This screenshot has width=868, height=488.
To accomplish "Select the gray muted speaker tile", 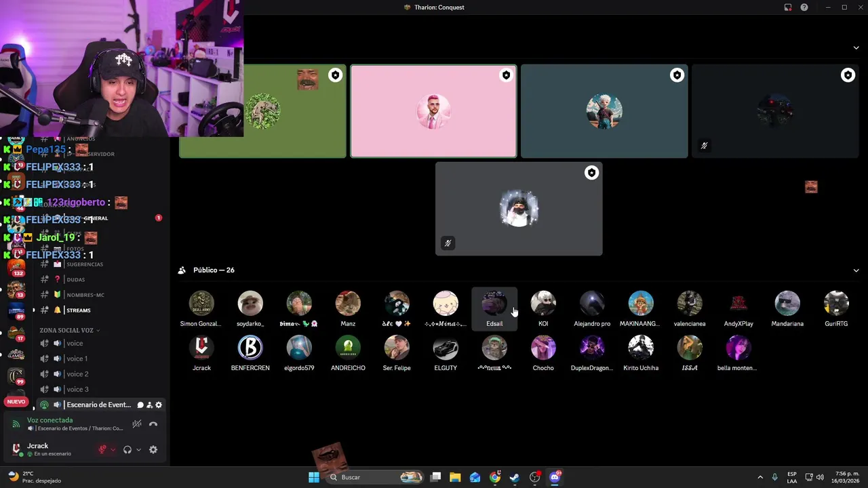I will tap(519, 209).
